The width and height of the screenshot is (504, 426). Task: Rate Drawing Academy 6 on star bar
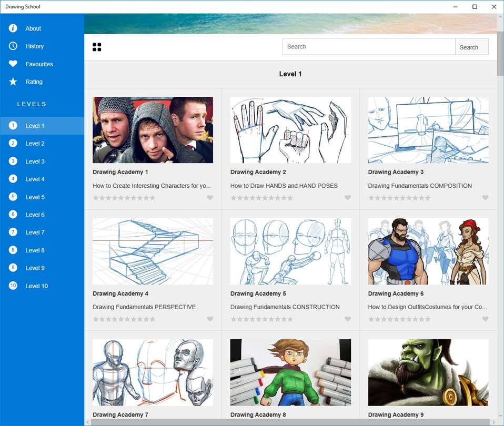pos(399,319)
